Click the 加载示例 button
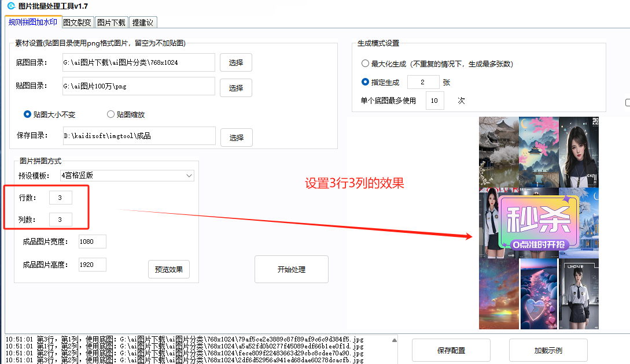The image size is (630, 364). (548, 350)
